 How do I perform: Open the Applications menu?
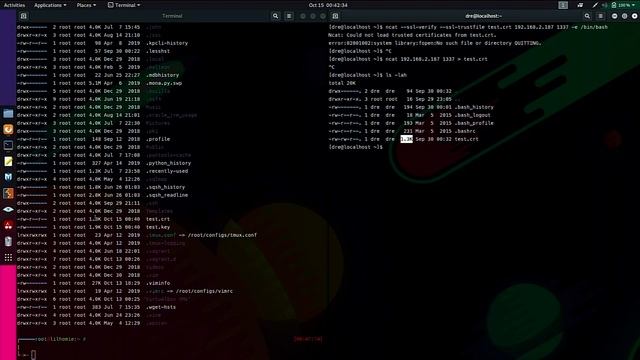pos(50,5)
